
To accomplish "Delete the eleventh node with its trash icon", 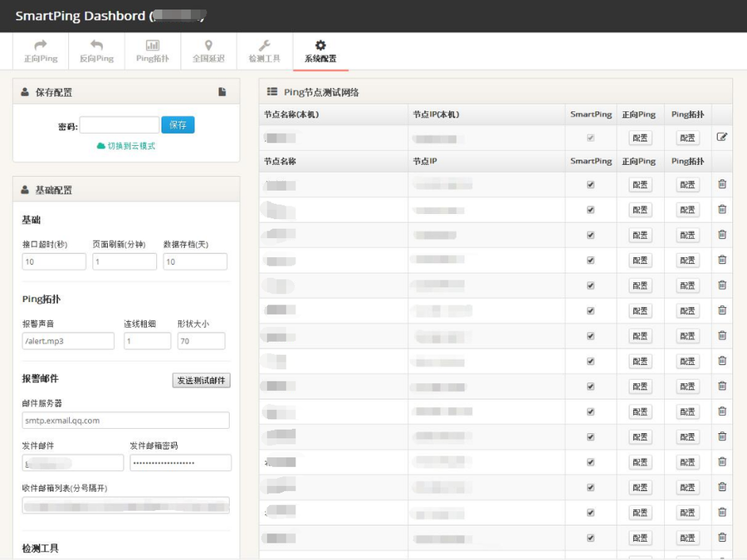I will click(722, 436).
